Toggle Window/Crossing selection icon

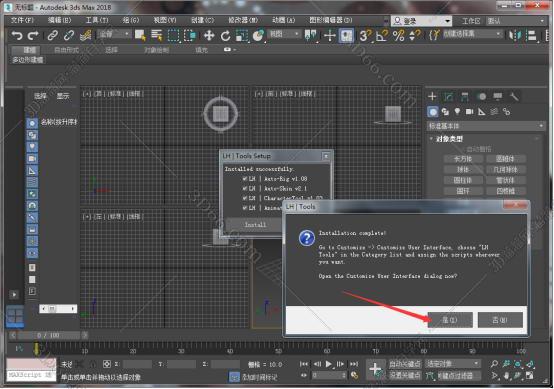pyautogui.click(x=190, y=35)
